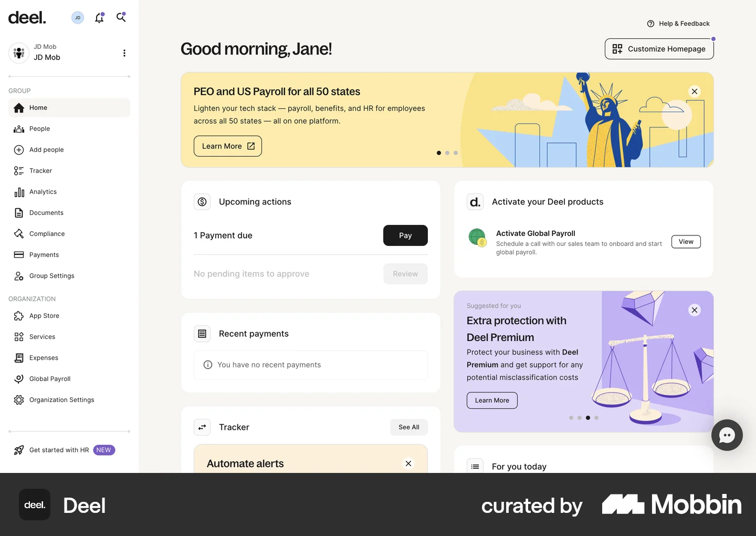Dismiss the Automate alerts card
Screen dimensions: 756x536
[x=408, y=463]
